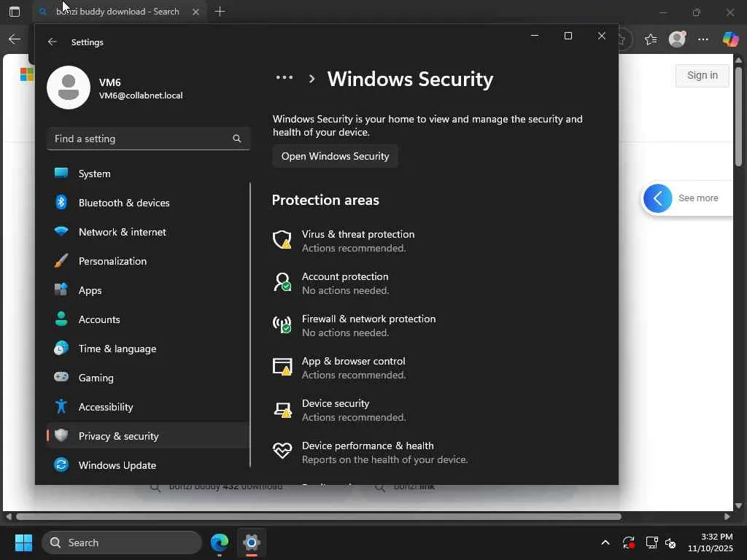This screenshot has width=747, height=560.
Task: Click the Open Windows Security button
Action: [x=335, y=156]
